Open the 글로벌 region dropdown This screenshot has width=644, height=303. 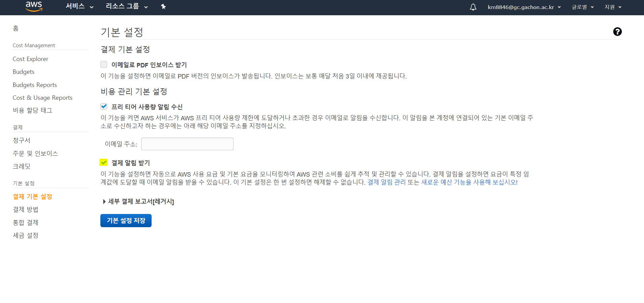(x=583, y=7)
